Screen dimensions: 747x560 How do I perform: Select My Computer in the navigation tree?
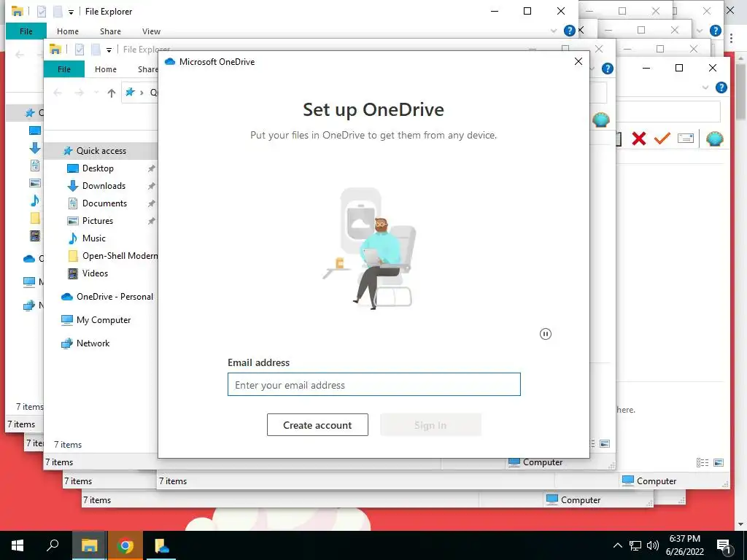(104, 320)
